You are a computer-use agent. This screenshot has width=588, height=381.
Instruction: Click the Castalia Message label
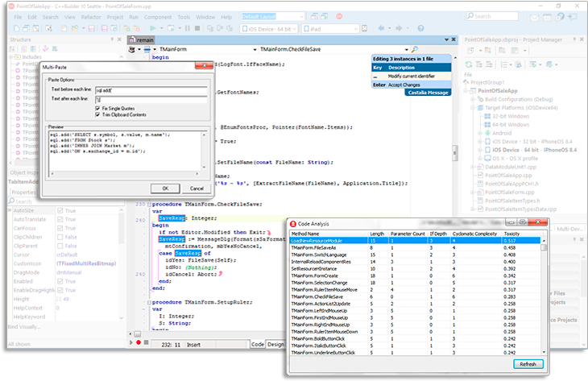[428, 93]
